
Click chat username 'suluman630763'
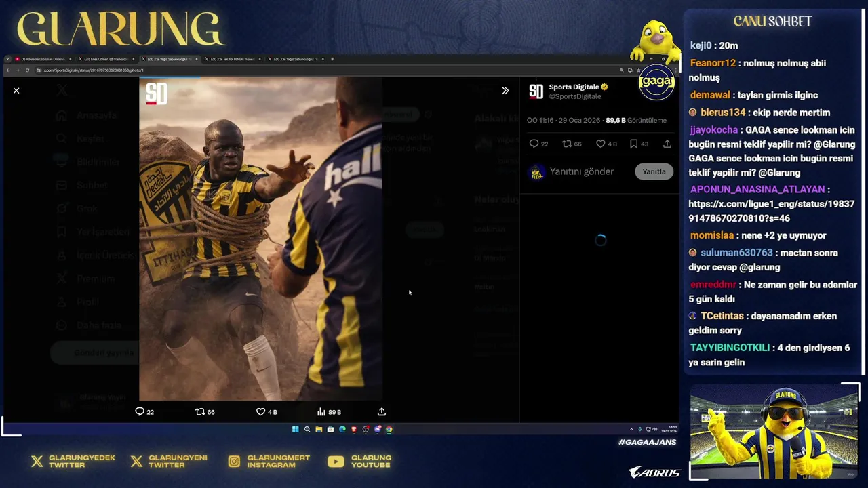click(x=736, y=253)
